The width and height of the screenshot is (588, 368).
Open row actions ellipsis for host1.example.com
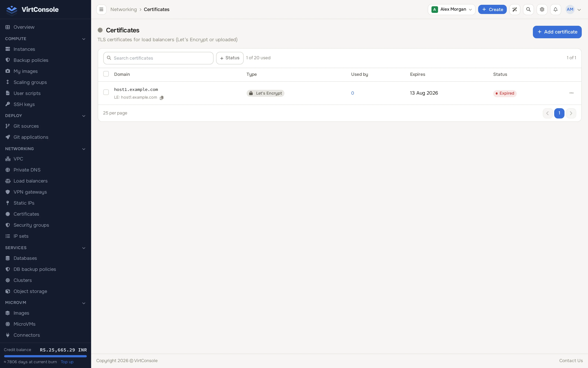point(571,93)
